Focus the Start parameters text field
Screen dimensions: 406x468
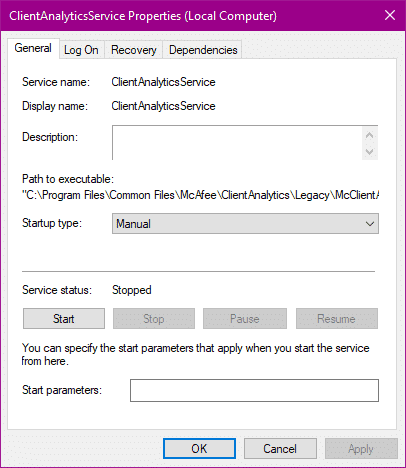coord(254,390)
